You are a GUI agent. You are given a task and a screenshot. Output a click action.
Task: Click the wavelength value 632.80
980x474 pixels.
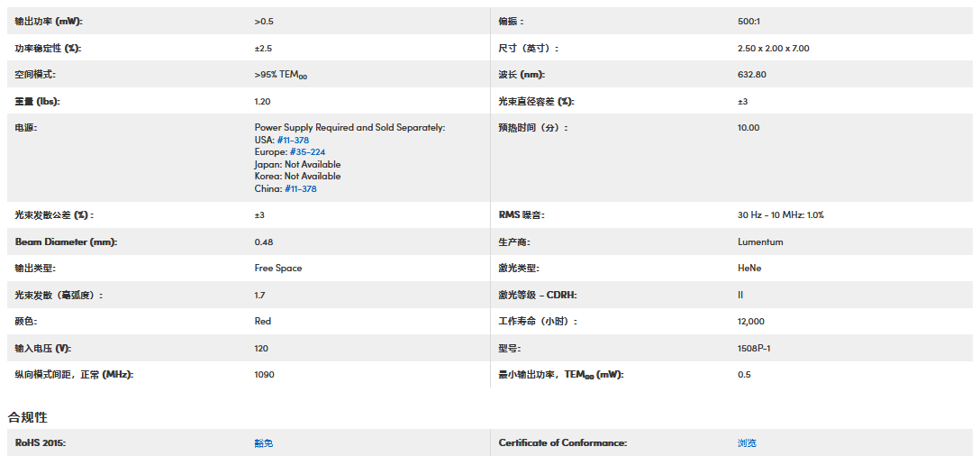pyautogui.click(x=751, y=75)
